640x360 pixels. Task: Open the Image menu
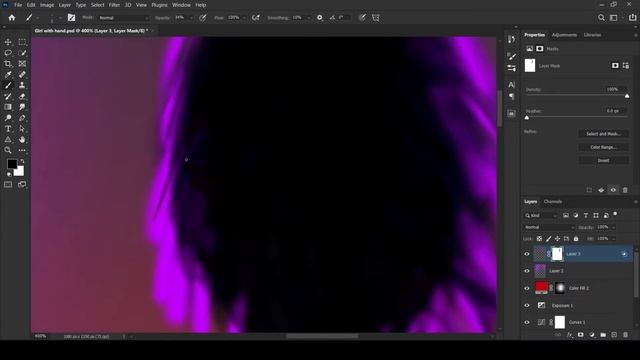(x=47, y=5)
